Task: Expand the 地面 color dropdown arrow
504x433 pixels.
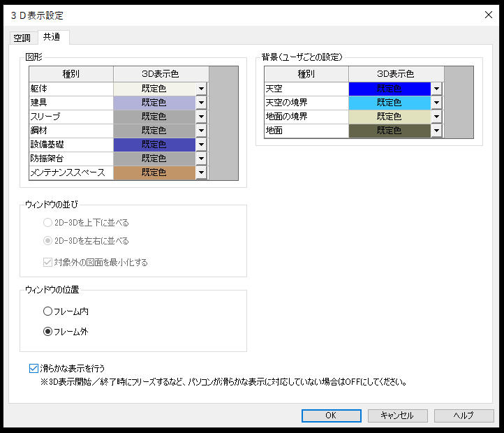Action: click(437, 131)
